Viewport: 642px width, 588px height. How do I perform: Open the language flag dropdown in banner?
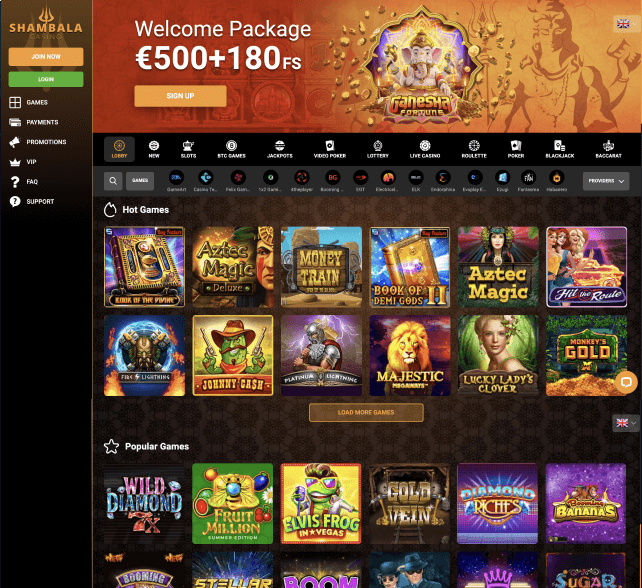point(626,24)
